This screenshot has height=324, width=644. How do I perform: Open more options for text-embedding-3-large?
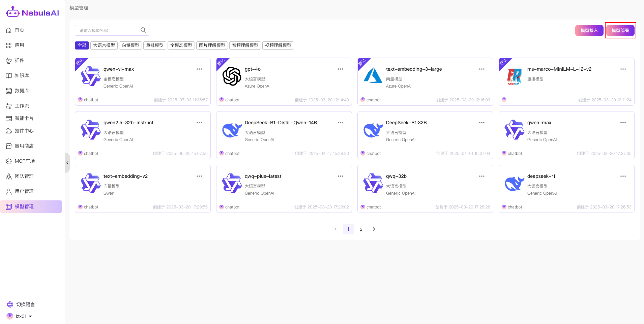[x=482, y=69]
